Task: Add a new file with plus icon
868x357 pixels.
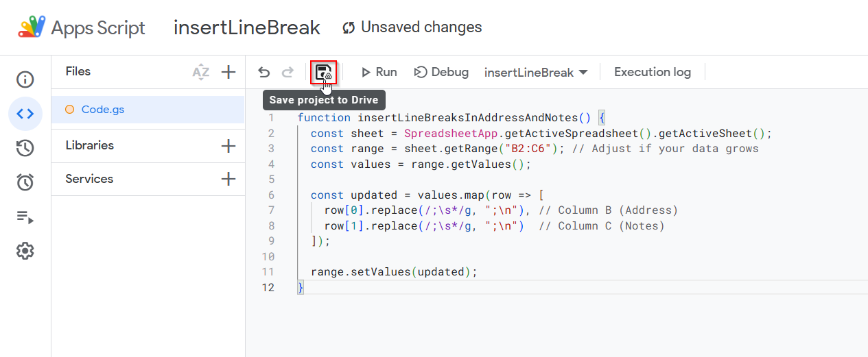Action: tap(228, 72)
